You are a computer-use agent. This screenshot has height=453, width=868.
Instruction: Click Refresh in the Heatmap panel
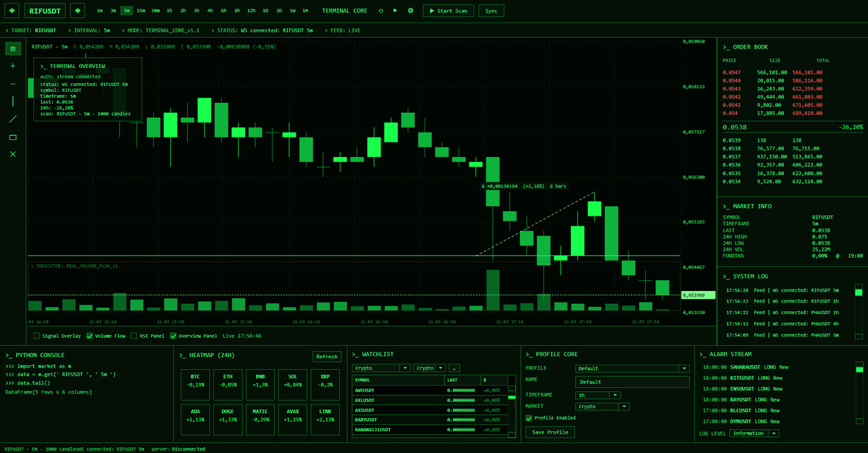(326, 356)
